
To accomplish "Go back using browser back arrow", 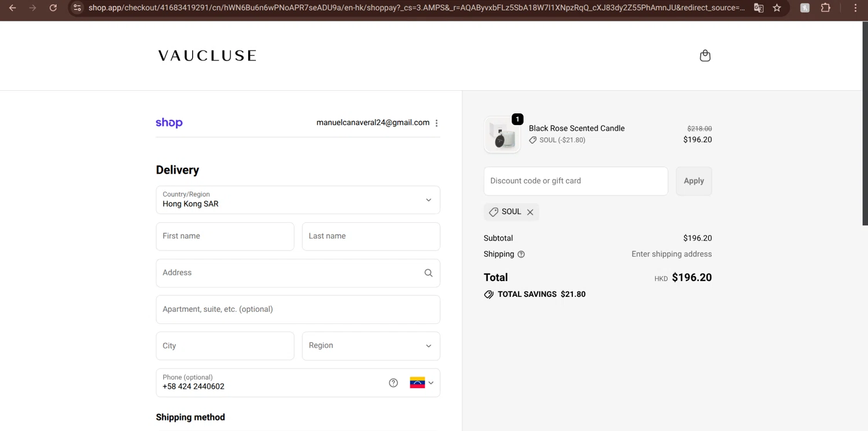I will tap(12, 8).
